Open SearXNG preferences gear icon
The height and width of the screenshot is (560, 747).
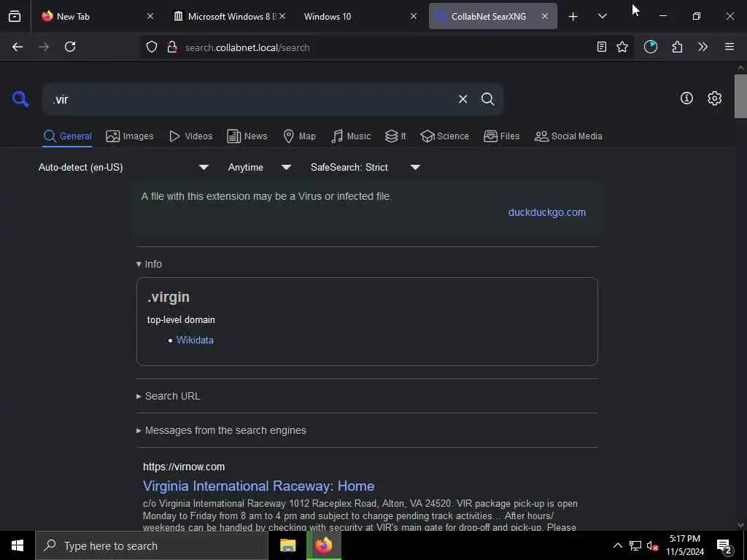pyautogui.click(x=714, y=98)
